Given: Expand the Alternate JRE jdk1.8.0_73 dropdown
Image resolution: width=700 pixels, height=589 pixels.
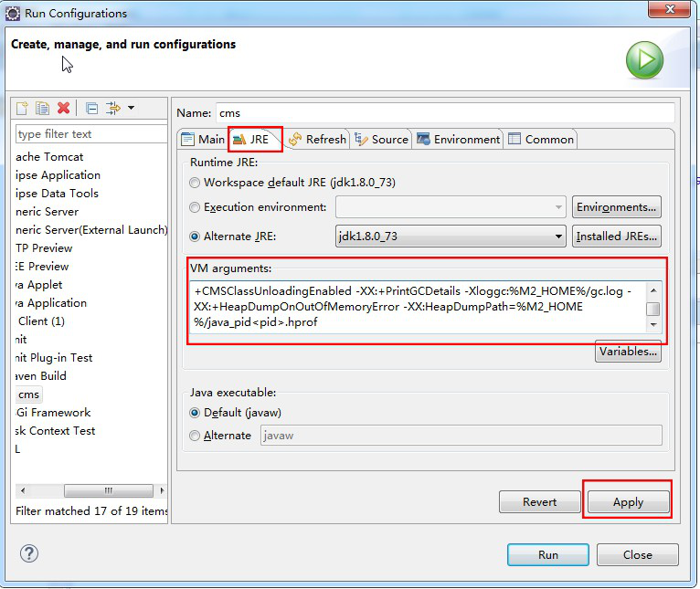Looking at the screenshot, I should tap(558, 237).
